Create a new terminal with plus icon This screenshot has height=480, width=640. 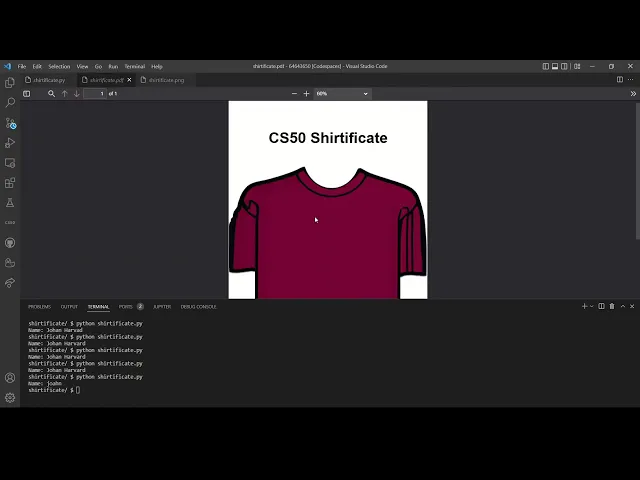[x=584, y=306]
